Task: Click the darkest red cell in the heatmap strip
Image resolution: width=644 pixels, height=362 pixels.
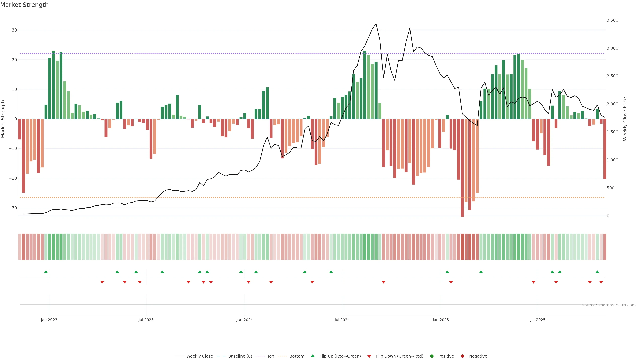Action: pos(462,247)
